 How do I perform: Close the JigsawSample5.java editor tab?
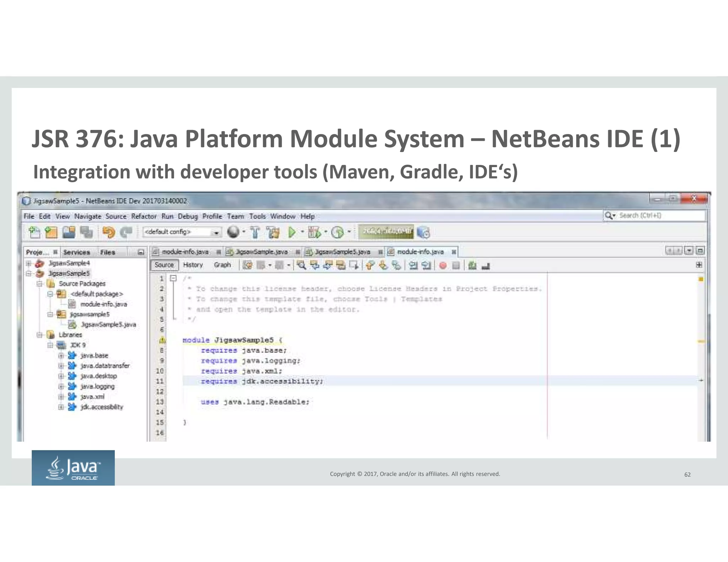(380, 252)
